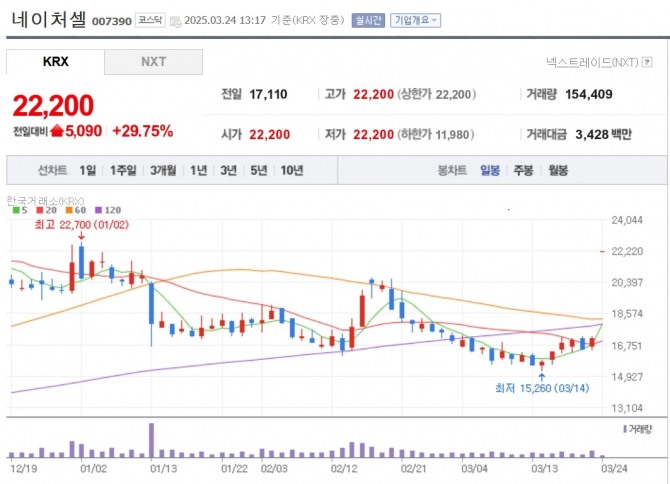Open the 기업개요 dropdown
This screenshot has height=484, width=670.
(415, 21)
